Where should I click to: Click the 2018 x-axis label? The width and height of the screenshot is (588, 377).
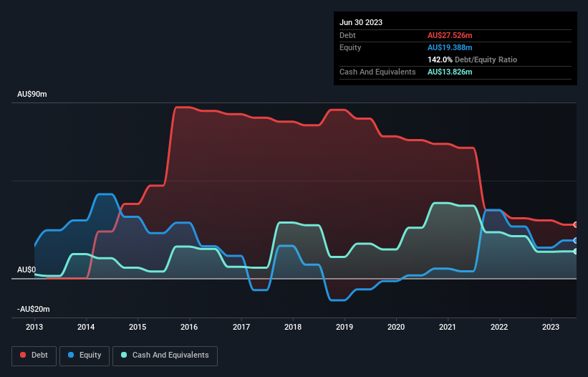293,327
